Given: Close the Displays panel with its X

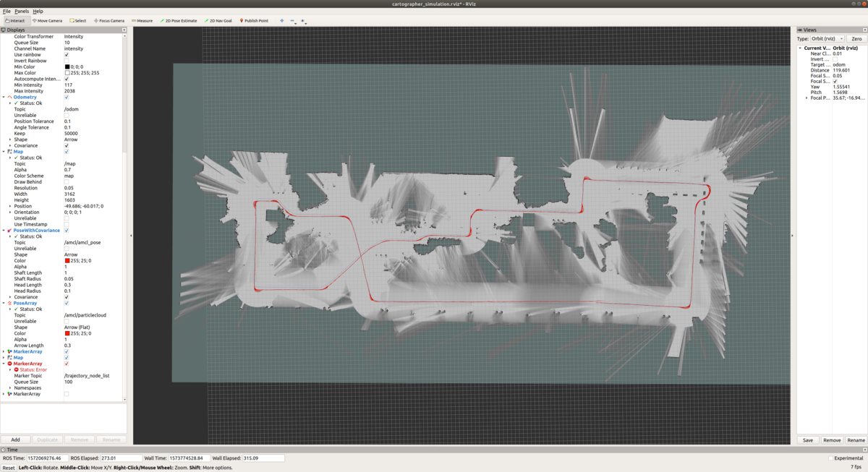Looking at the screenshot, I should [124, 30].
